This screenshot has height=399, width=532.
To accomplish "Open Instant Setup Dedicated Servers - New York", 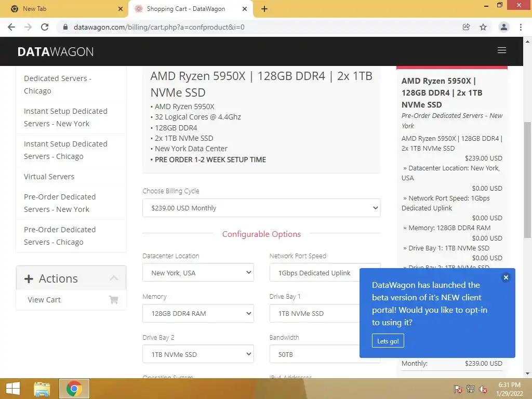I will click(x=65, y=117).
